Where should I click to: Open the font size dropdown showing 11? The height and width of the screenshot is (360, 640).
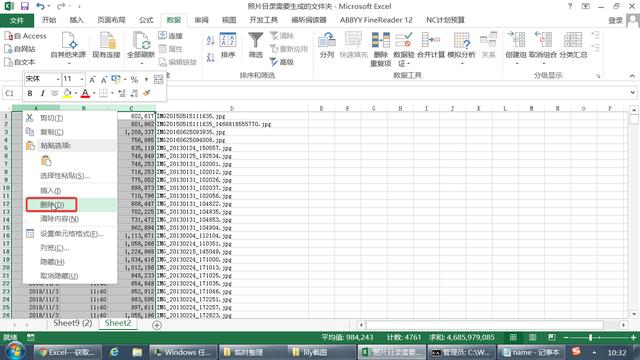[82, 79]
